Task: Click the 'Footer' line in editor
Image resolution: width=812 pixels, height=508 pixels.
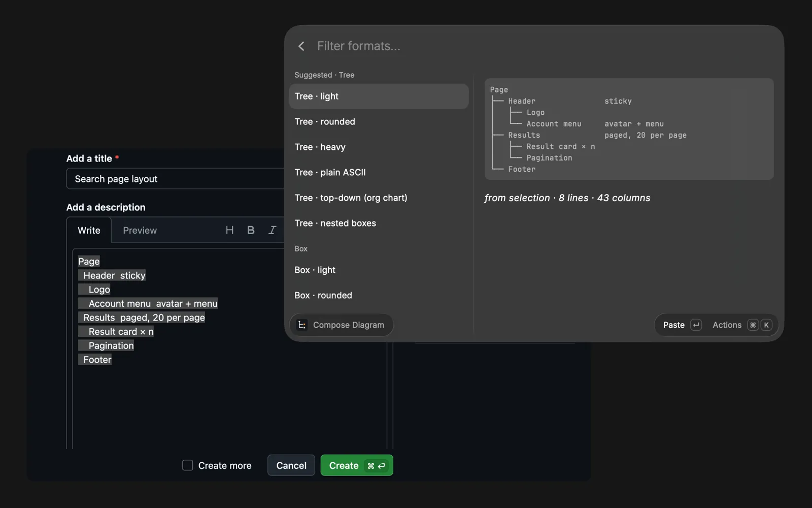Action: [95, 360]
